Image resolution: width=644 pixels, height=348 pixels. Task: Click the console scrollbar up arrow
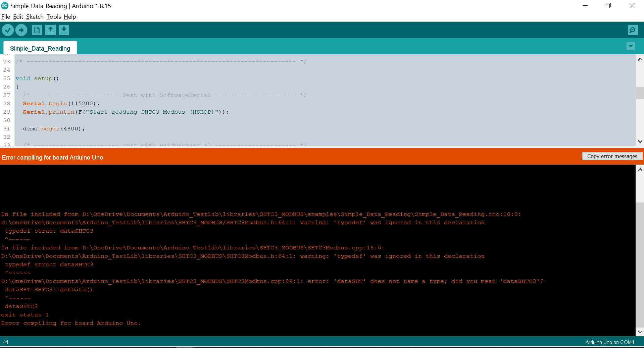(640, 169)
